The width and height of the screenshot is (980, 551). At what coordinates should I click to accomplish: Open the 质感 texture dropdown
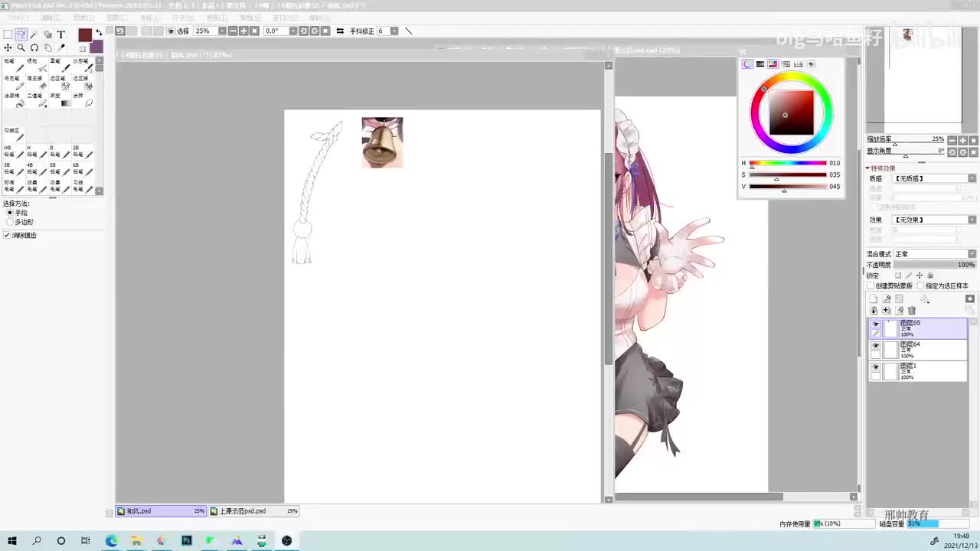pyautogui.click(x=934, y=178)
